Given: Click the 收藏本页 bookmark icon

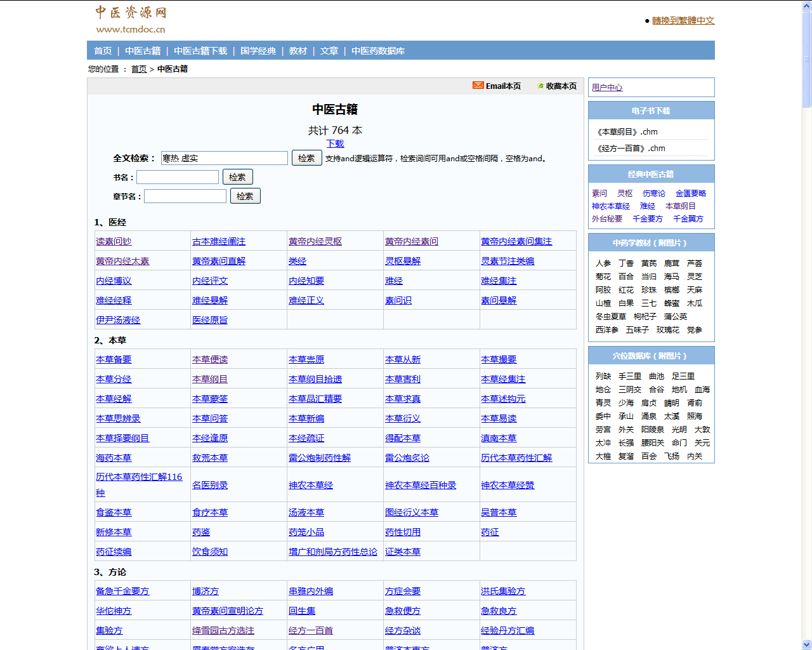Looking at the screenshot, I should click(x=540, y=86).
